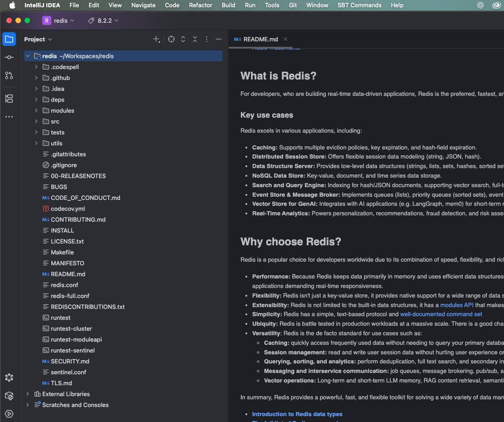The width and height of the screenshot is (504, 422).
Task: Open Project panel options kebab menu
Action: 207,39
